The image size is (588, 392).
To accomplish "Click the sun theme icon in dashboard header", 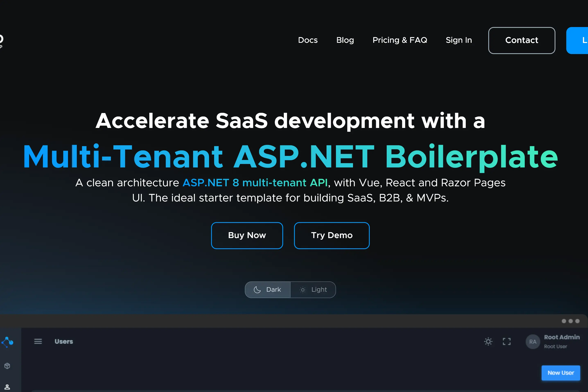I will (488, 341).
